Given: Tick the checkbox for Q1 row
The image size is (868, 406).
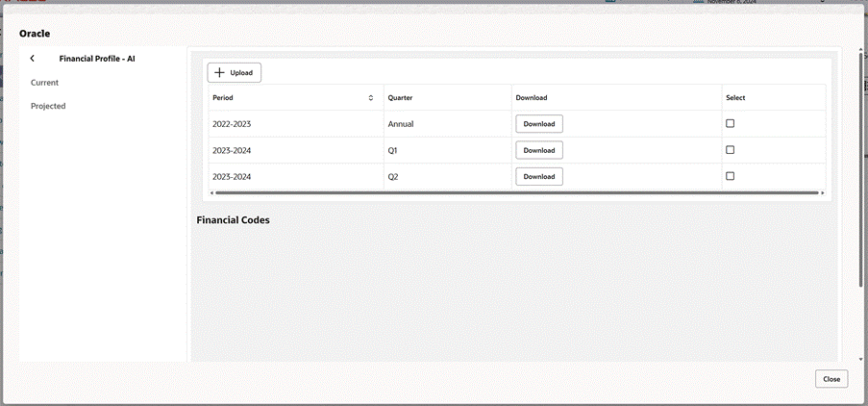Looking at the screenshot, I should [x=731, y=149].
